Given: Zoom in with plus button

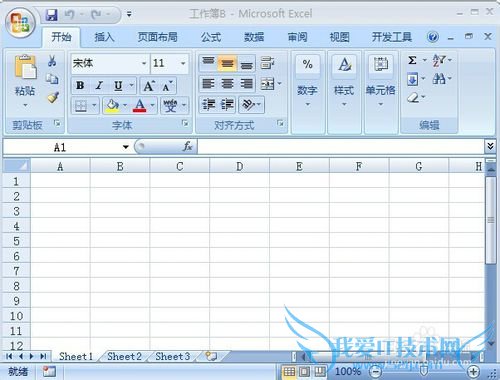Looking at the screenshot, I should pos(473,371).
